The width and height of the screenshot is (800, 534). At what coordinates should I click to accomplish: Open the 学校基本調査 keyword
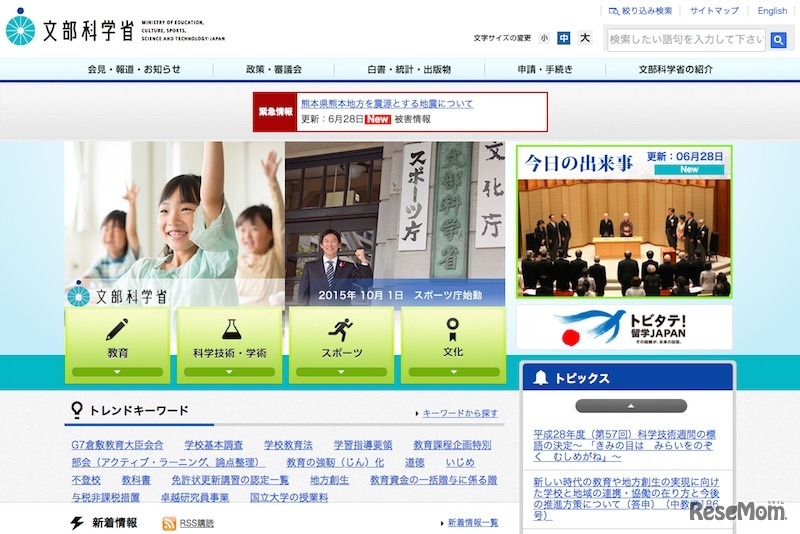tap(213, 445)
